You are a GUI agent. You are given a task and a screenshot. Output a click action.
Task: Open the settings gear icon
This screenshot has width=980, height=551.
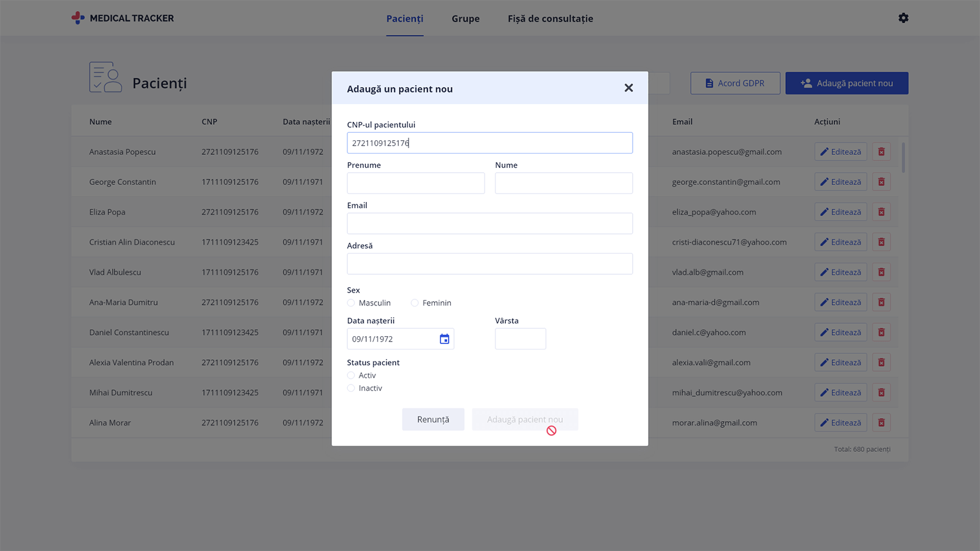(x=903, y=18)
